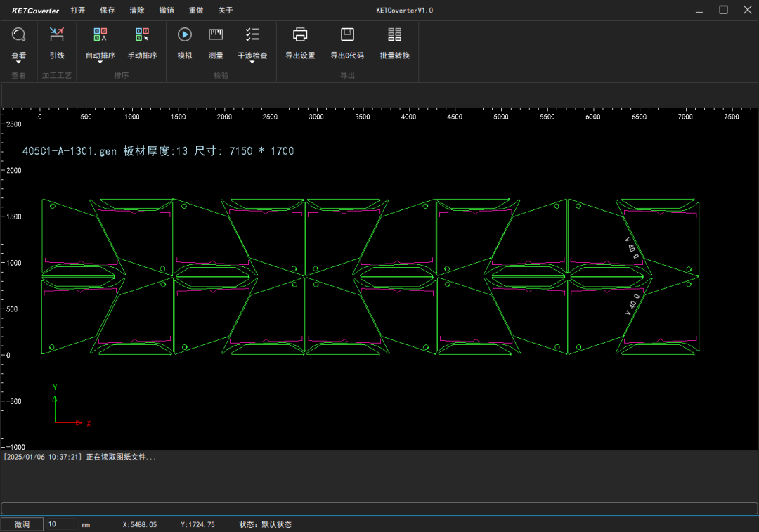The height and width of the screenshot is (532, 759).
Task: Click the fine-tune value input field
Action: pos(62,524)
